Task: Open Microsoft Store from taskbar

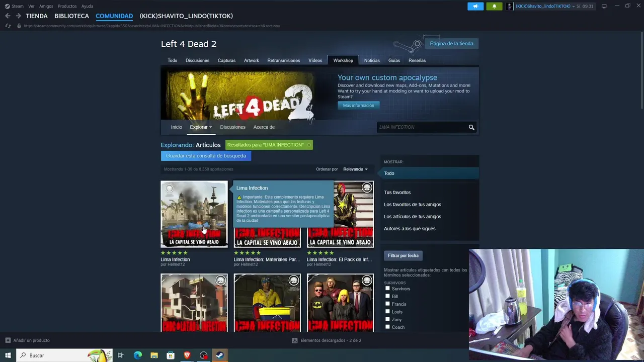Action: [171, 355]
